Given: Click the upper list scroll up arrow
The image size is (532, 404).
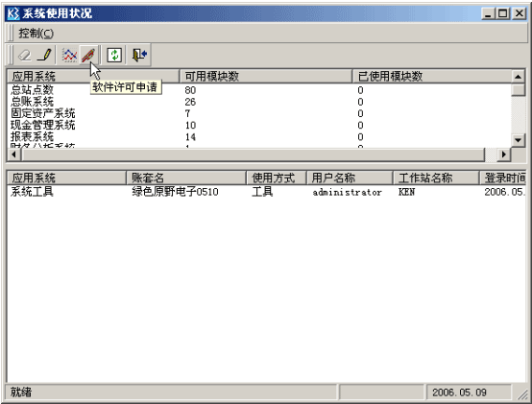Looking at the screenshot, I should click(519, 77).
